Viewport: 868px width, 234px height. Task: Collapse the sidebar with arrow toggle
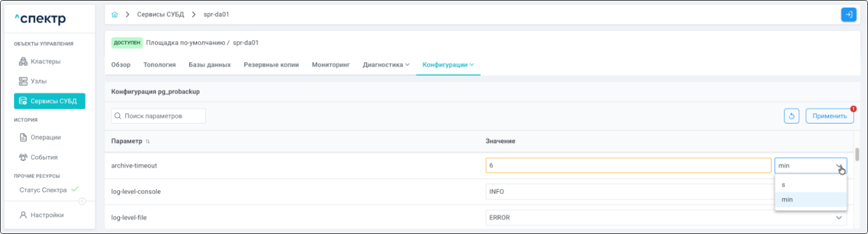coord(82,202)
